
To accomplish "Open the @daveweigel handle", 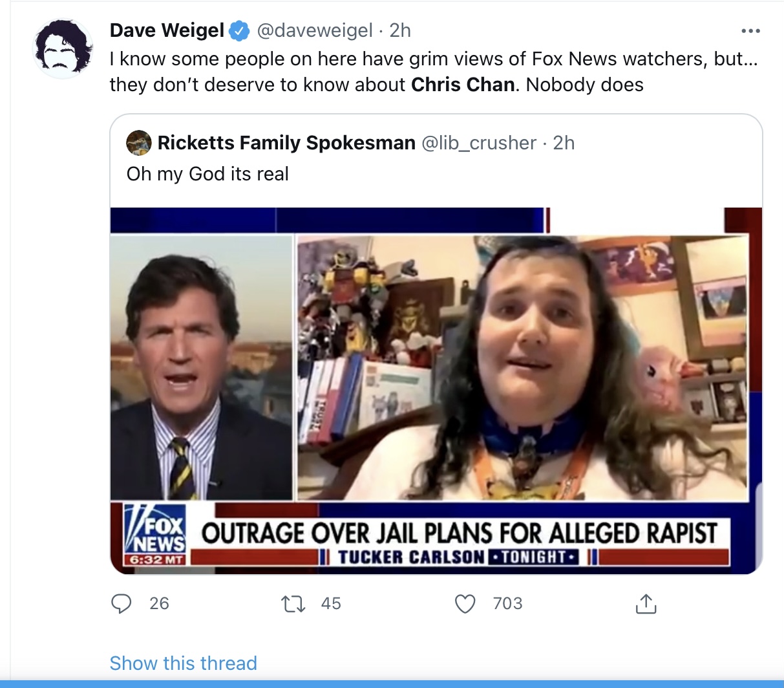I will coord(315,30).
